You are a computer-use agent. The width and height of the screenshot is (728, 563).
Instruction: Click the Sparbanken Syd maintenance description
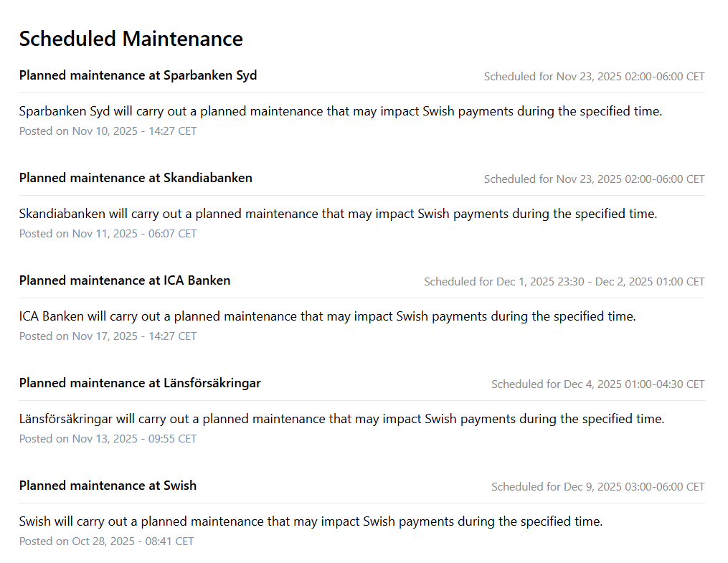pyautogui.click(x=341, y=112)
